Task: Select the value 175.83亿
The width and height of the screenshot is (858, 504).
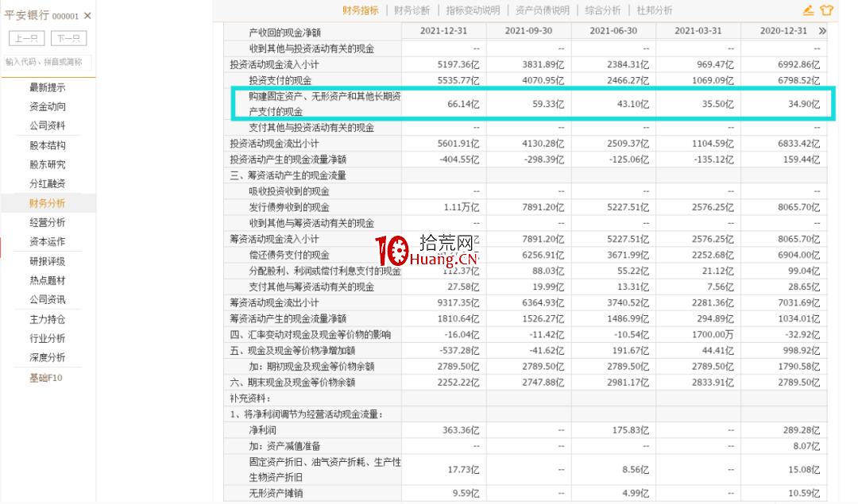Action: 630,430
